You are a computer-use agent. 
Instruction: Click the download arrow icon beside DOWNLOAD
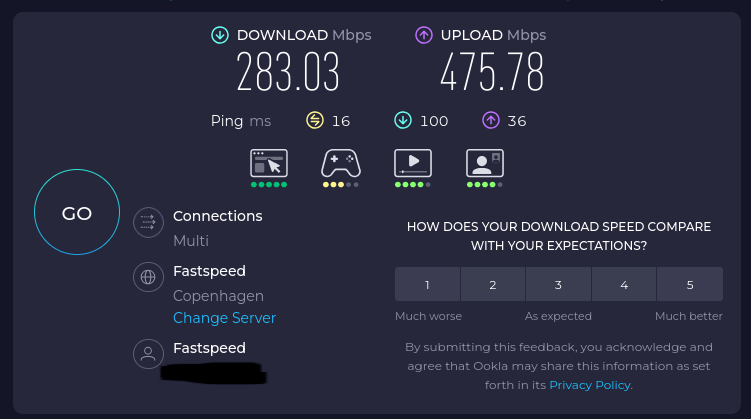(220, 35)
